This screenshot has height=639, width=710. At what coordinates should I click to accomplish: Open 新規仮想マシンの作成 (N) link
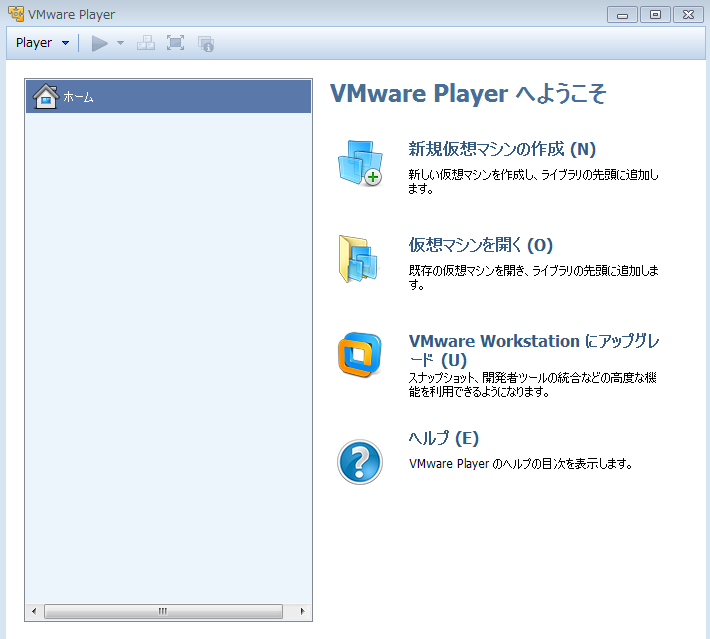click(502, 149)
